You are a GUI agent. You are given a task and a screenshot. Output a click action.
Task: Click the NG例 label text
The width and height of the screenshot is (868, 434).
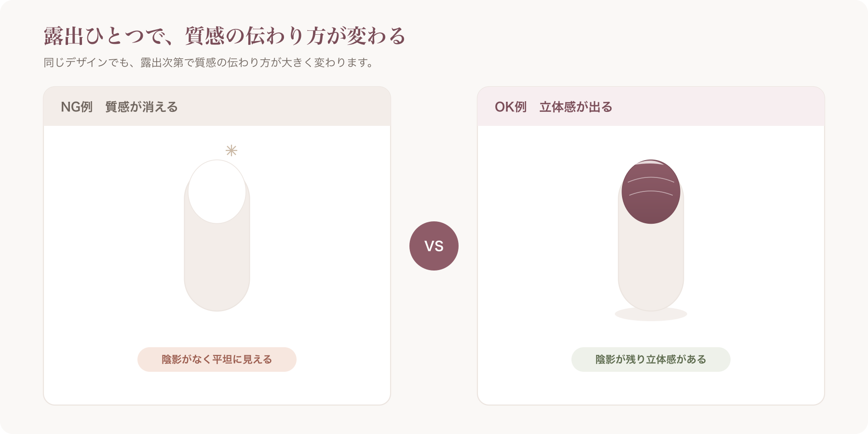pos(77,107)
